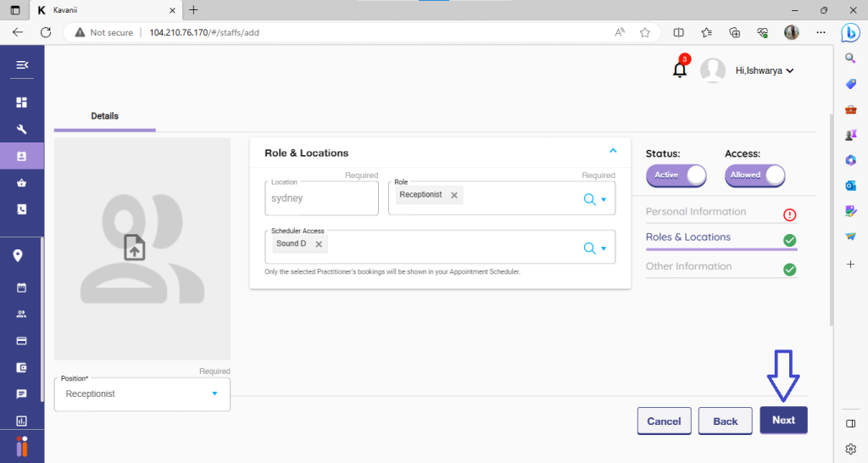The height and width of the screenshot is (463, 868).
Task: Open the calendar icon in sidebar
Action: pos(22,287)
